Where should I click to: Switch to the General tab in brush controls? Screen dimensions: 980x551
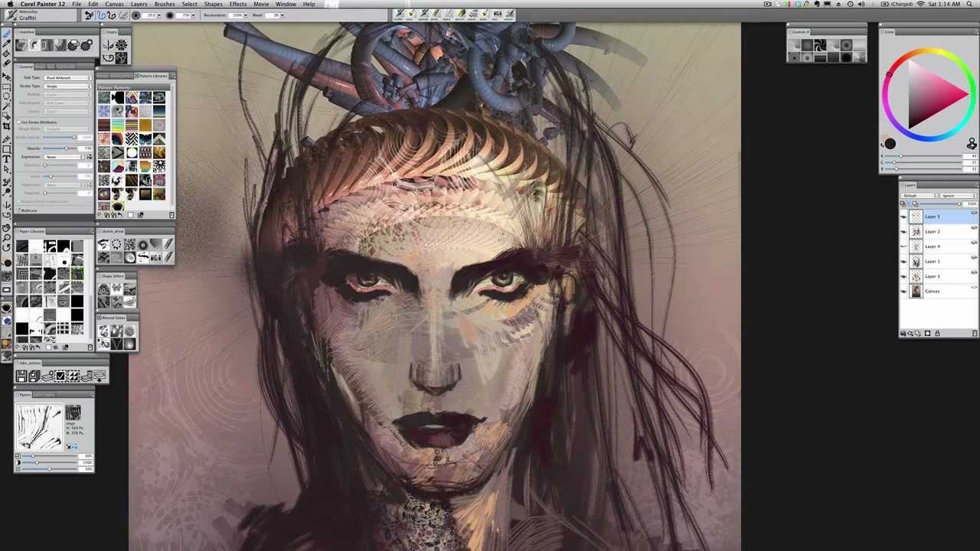(x=26, y=67)
